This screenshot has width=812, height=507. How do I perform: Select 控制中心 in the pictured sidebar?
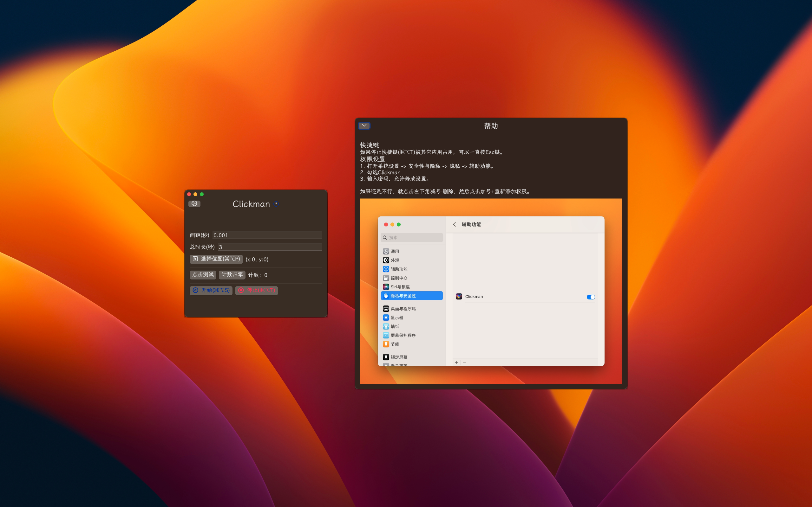399,278
